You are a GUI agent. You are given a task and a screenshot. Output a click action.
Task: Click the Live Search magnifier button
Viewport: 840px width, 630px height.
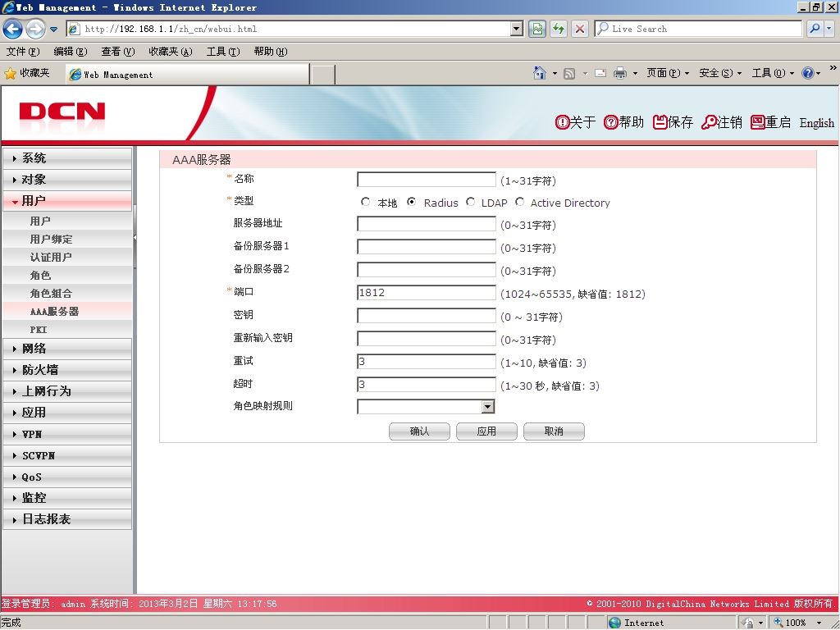tap(815, 29)
